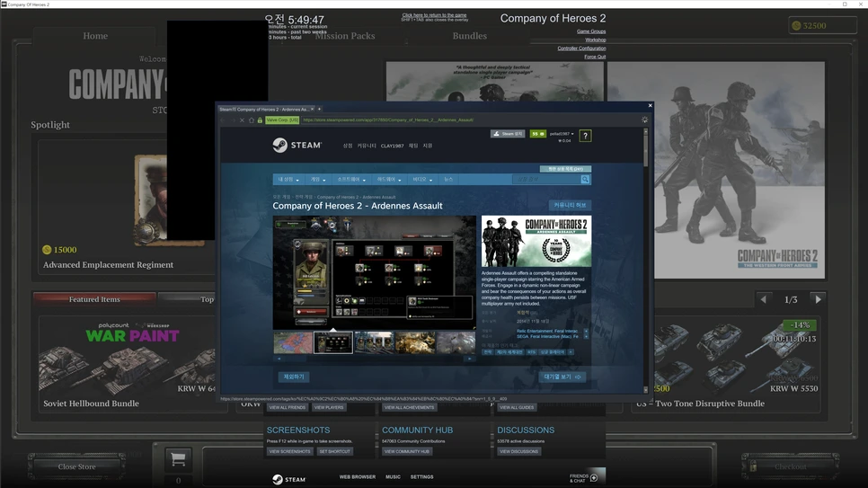Open Settings in overlay footer

click(421, 477)
